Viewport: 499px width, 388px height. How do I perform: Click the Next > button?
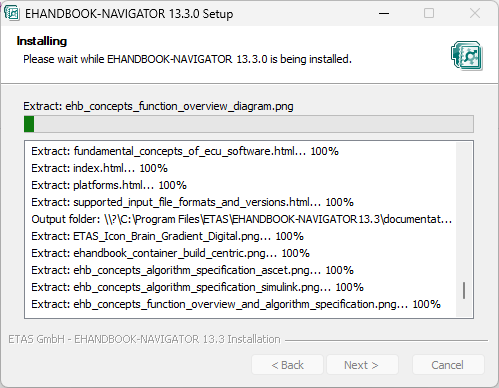(x=362, y=365)
